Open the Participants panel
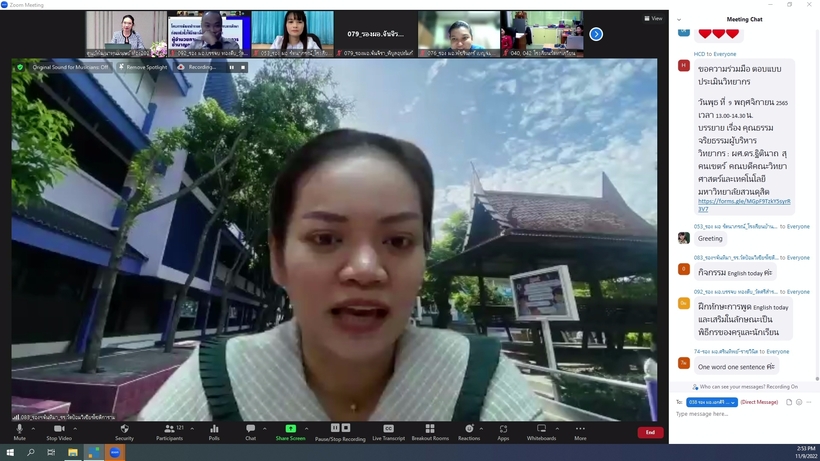The width and height of the screenshot is (820, 461). click(169, 432)
